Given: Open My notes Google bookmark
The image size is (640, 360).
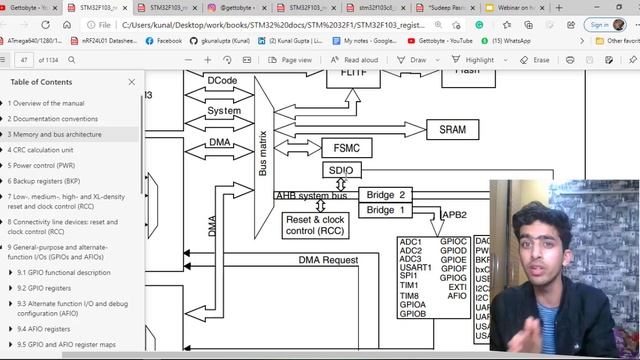Looking at the screenshot, I should (x=364, y=41).
